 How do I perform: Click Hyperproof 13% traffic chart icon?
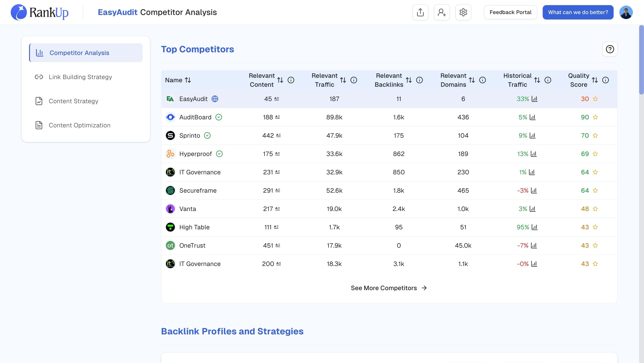[x=534, y=154]
